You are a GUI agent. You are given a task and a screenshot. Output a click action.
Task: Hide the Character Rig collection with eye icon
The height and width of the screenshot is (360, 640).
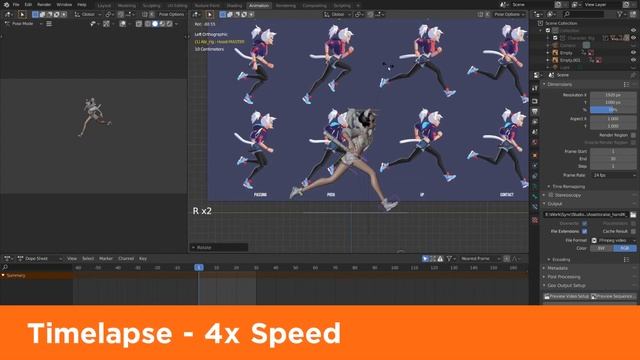point(633,38)
